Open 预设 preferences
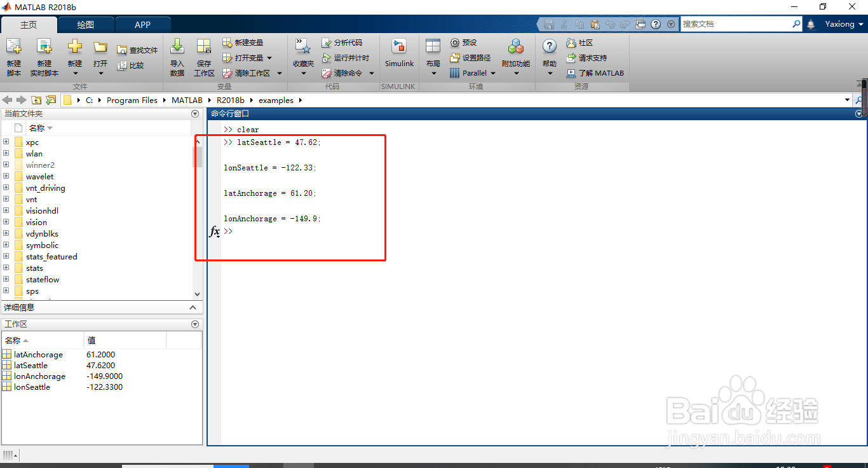 tap(463, 43)
